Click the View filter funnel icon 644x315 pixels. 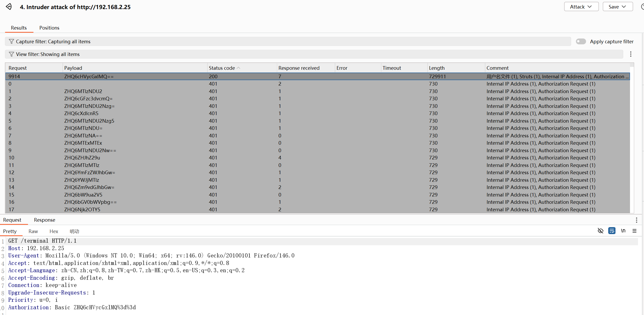(11, 54)
